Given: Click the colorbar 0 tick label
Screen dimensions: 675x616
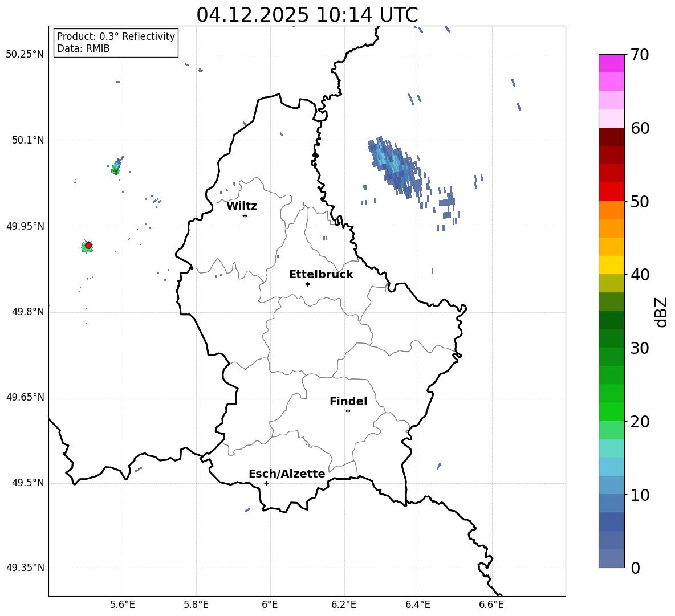Looking at the screenshot, I should point(635,568).
